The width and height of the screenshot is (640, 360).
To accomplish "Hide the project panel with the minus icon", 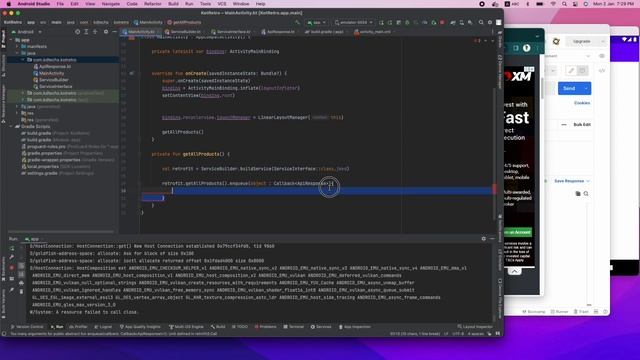I will [114, 32].
